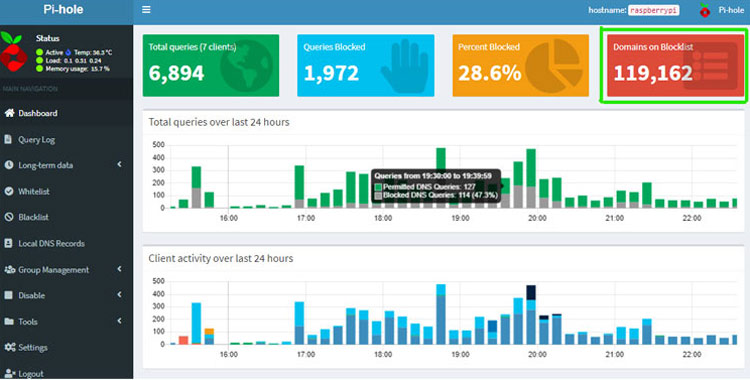
Task: Open the Percent Blocked card showing 28.6%
Action: tap(520, 66)
